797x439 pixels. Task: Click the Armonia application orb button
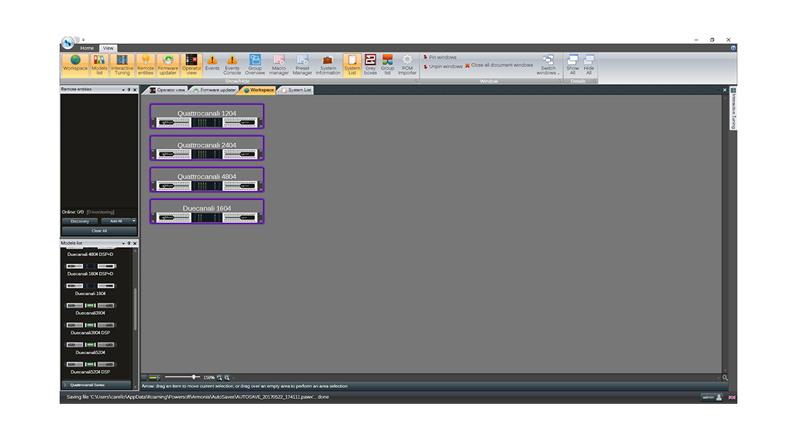click(68, 43)
